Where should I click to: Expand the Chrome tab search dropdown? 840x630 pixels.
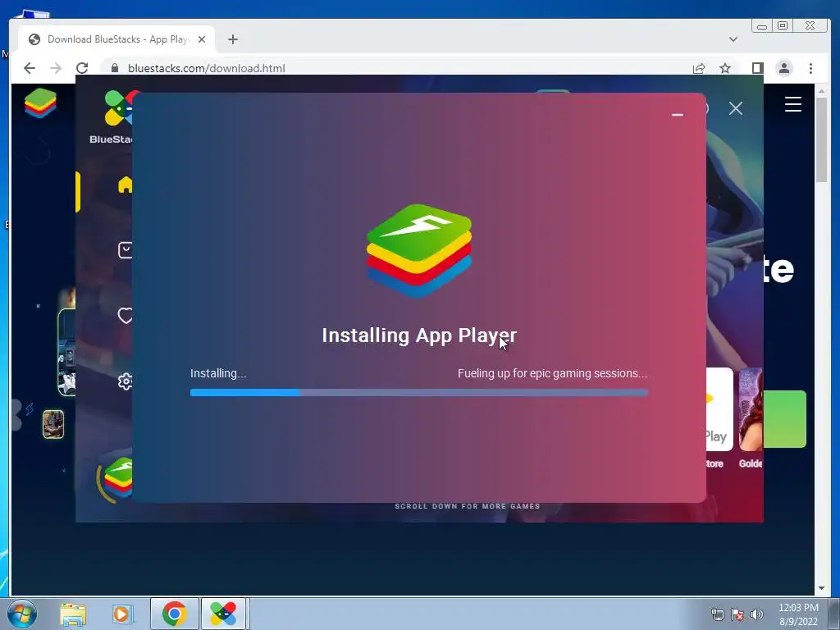pyautogui.click(x=733, y=39)
